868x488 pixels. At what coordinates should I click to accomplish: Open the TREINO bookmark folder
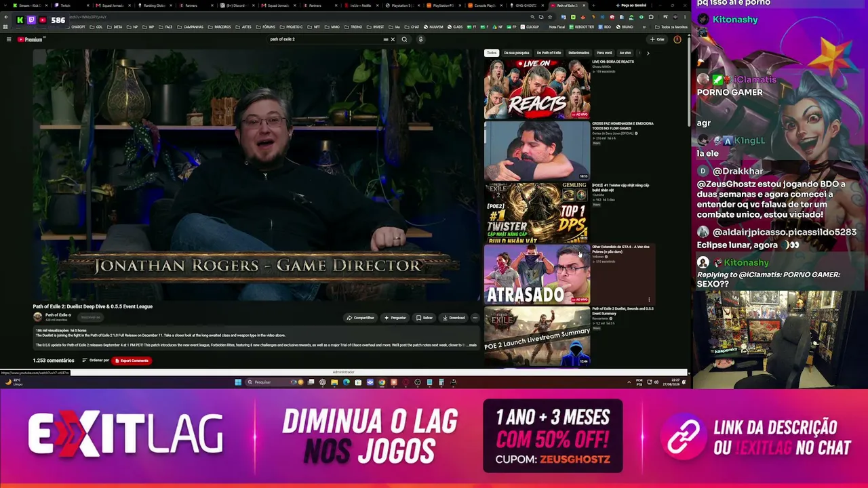coord(353,27)
